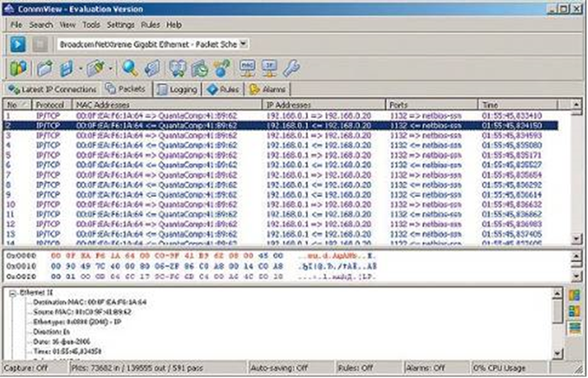Click the open folder toolbar icon
This screenshot has width=588, height=378.
(x=44, y=67)
